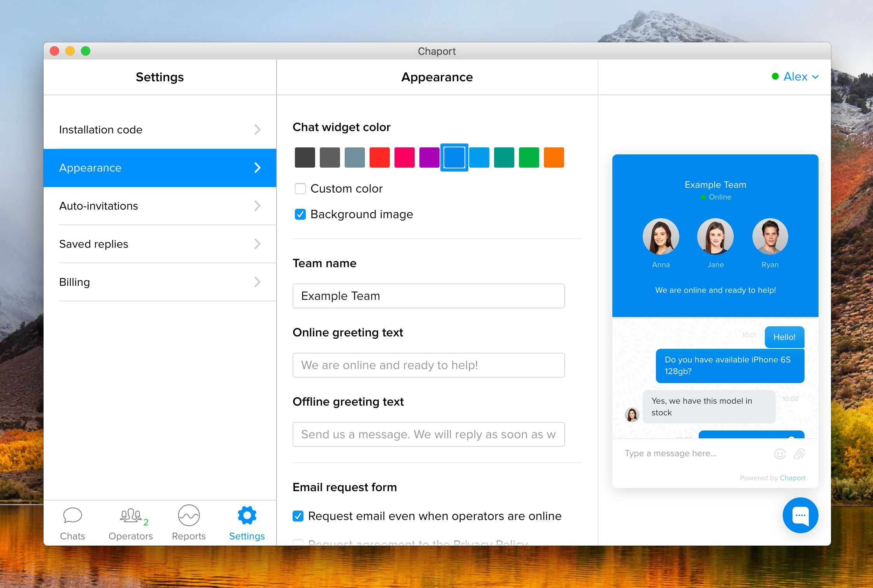The width and height of the screenshot is (873, 588).
Task: Enable Custom color option
Action: pos(300,188)
